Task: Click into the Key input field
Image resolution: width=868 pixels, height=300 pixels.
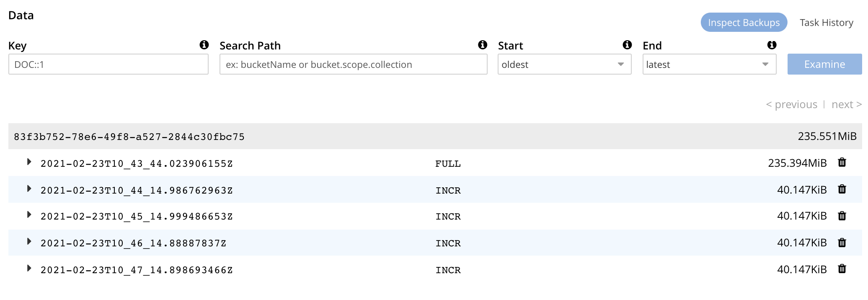Action: (108, 65)
